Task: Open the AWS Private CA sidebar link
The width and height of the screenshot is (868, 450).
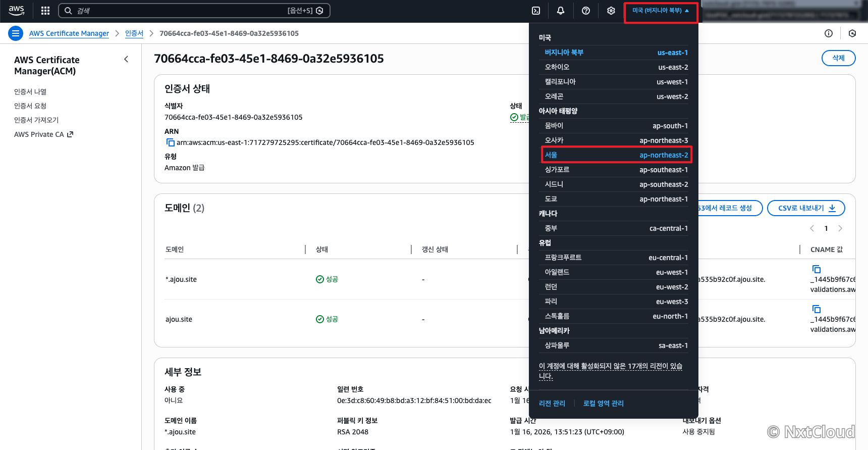Action: pyautogui.click(x=43, y=134)
